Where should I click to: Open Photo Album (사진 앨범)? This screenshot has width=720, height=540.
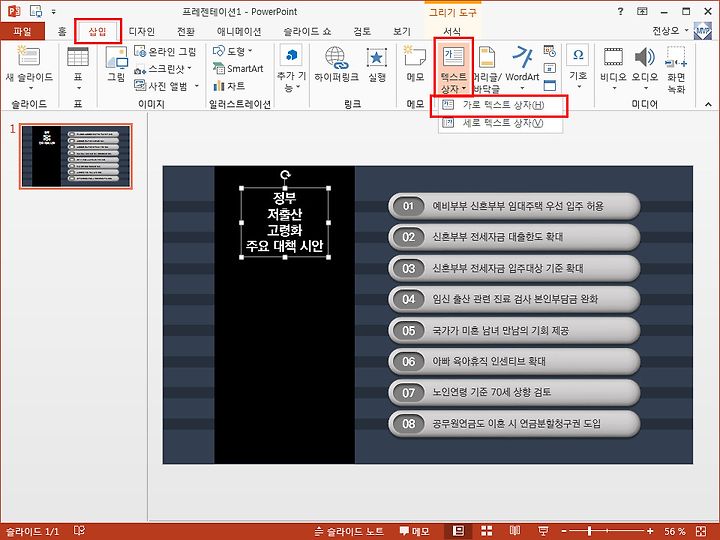[166, 86]
